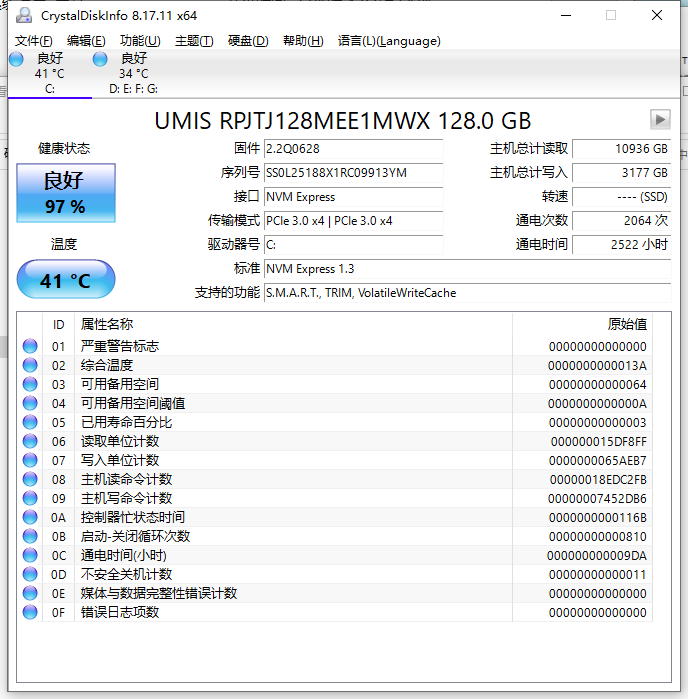Click raw value 000000000009DA
This screenshot has height=699, width=688.
click(x=597, y=555)
